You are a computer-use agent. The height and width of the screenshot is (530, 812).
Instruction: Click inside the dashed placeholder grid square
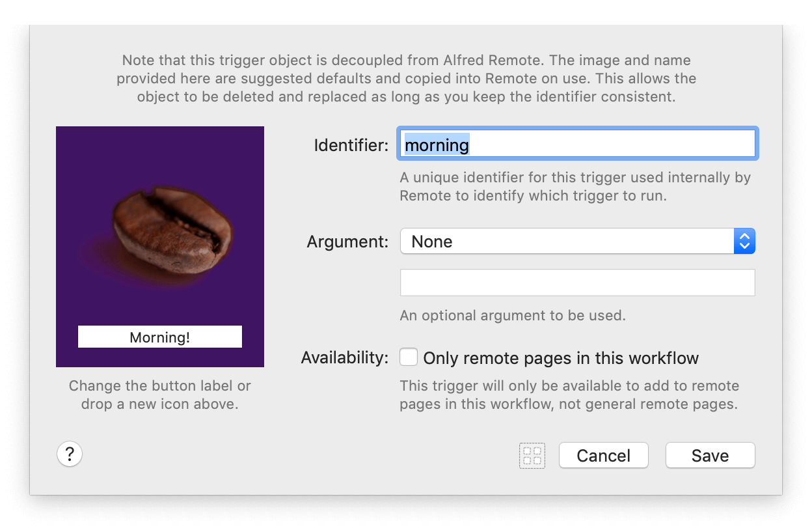point(532,455)
